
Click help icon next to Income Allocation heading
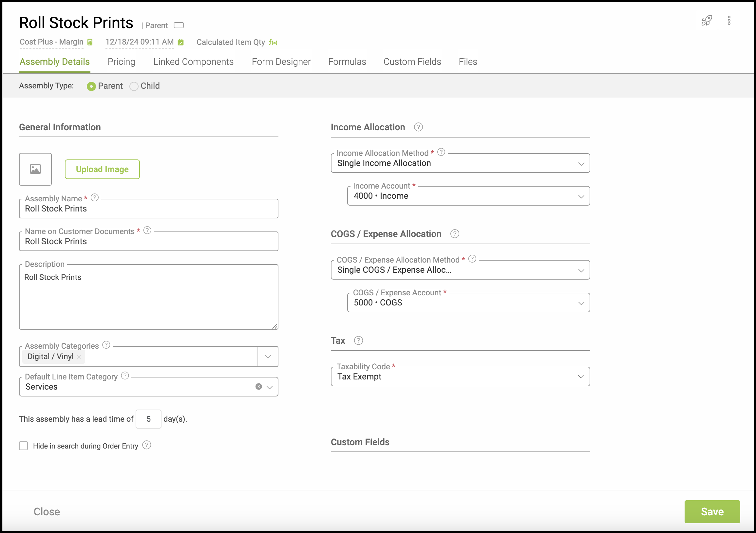tap(418, 127)
